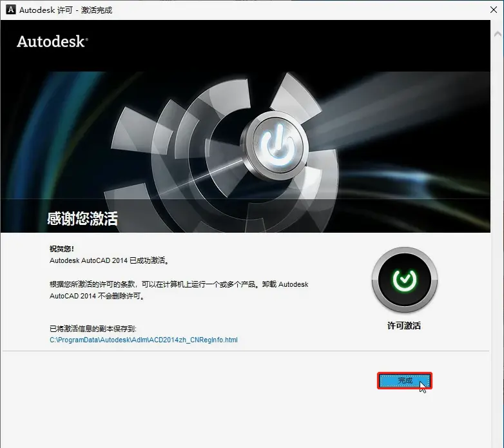Click the green checkmark 许可激活 icon

pyautogui.click(x=404, y=280)
